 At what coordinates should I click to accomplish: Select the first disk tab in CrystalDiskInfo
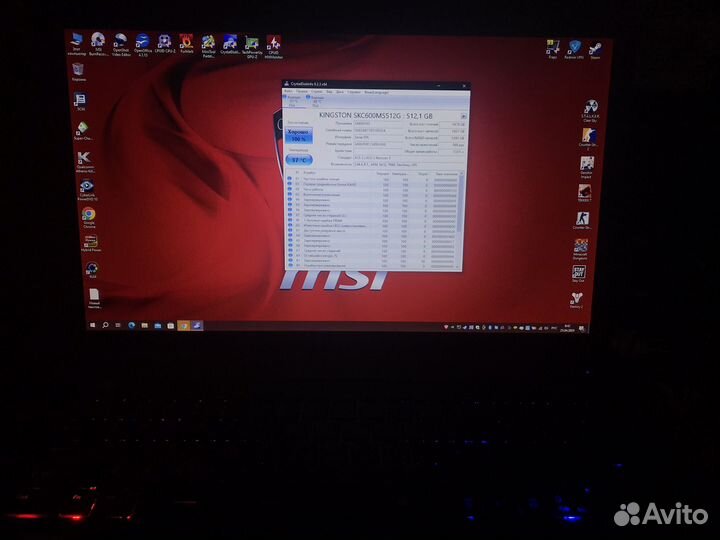tap(293, 101)
